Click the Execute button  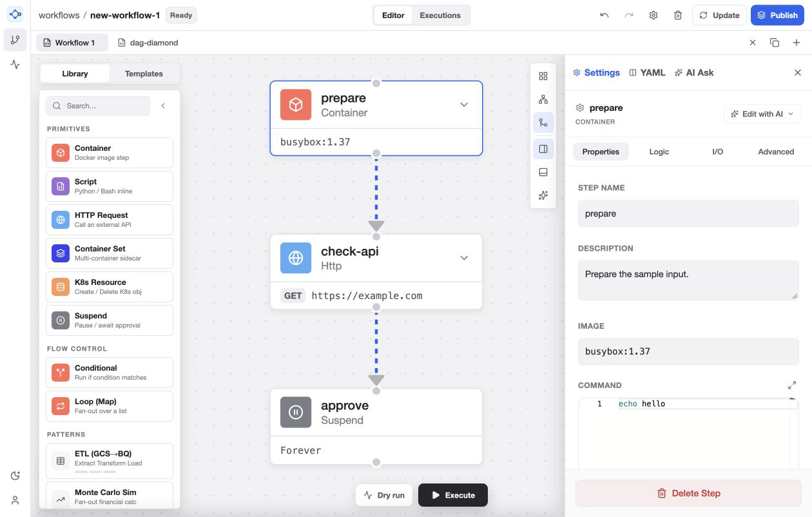click(x=453, y=495)
